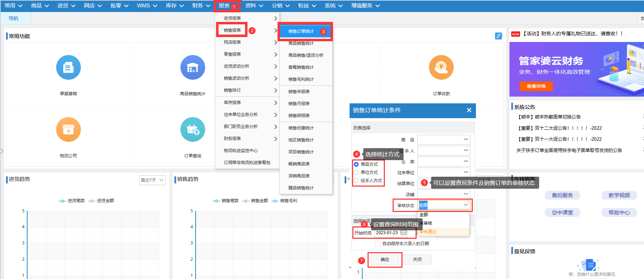Image resolution: width=644 pixels, height=279 pixels.
Task: Click the 商品销售统计 store icon
Action: pyautogui.click(x=192, y=67)
